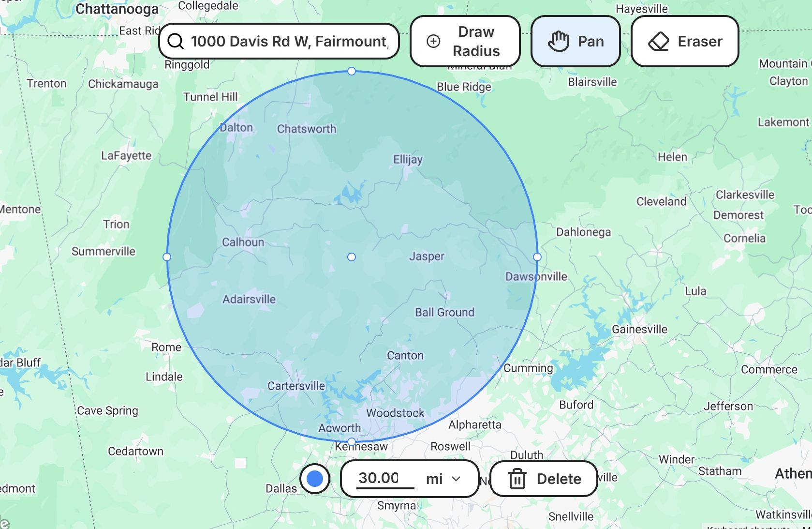The image size is (812, 529).
Task: Click the address search box
Action: coord(289,42)
